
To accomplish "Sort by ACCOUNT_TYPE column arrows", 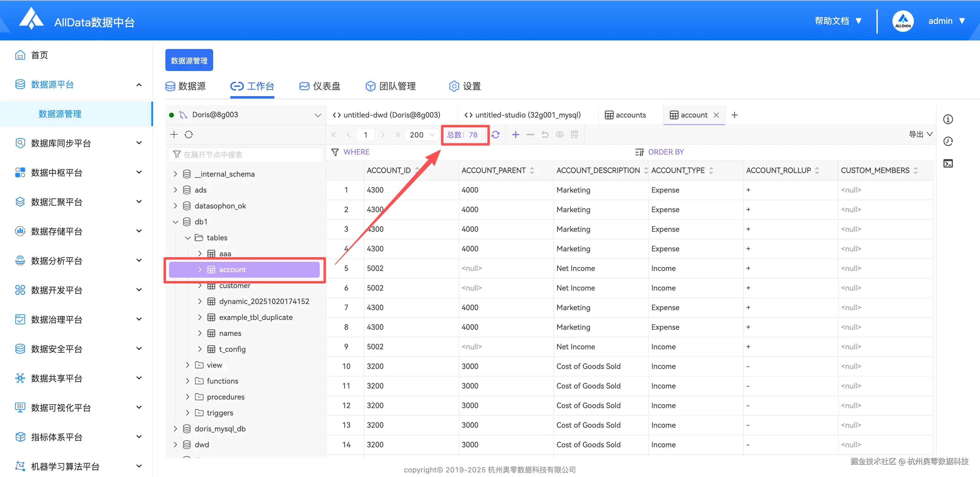I will (710, 171).
